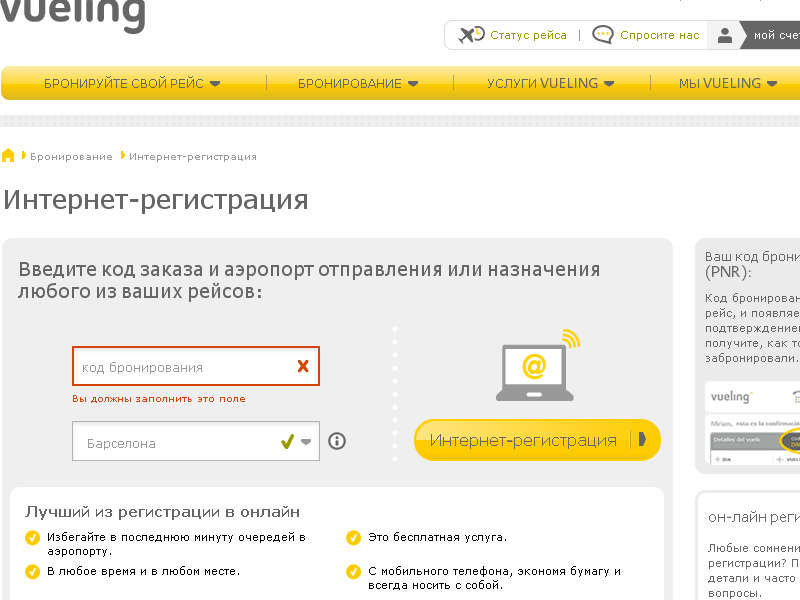Go to Бронирование breadcrumb

(71, 157)
